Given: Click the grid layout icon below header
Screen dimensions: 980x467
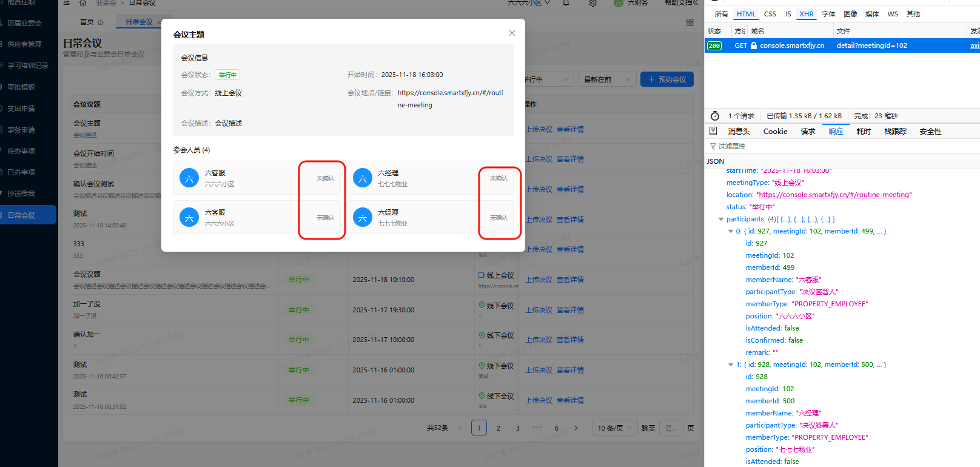Looking at the screenshot, I should 690,22.
